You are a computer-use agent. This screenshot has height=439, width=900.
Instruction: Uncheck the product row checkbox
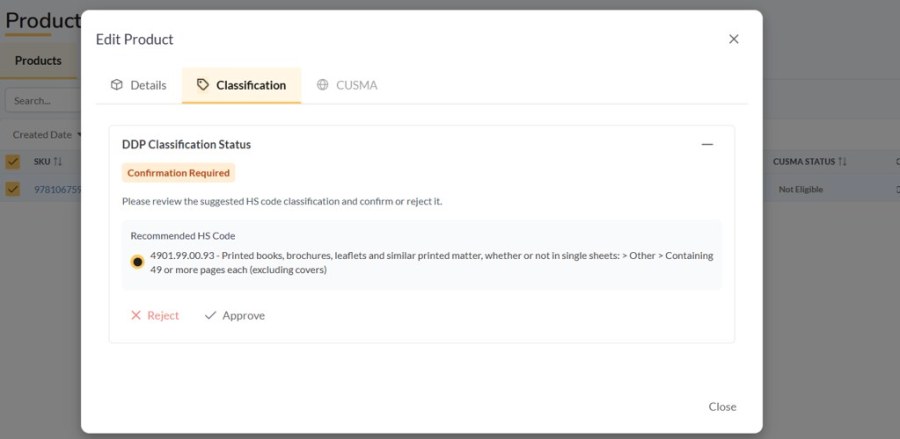12,189
